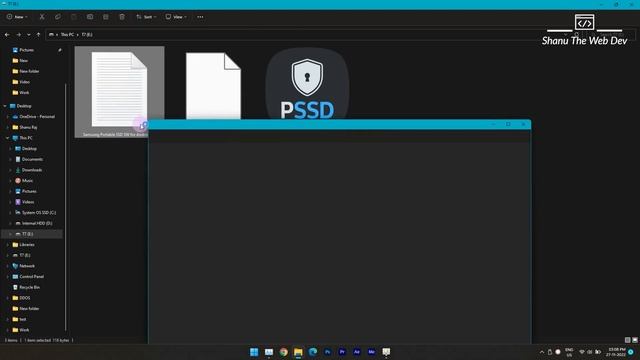Select Documents under This PC
This screenshot has height=360, width=640.
coord(32,159)
